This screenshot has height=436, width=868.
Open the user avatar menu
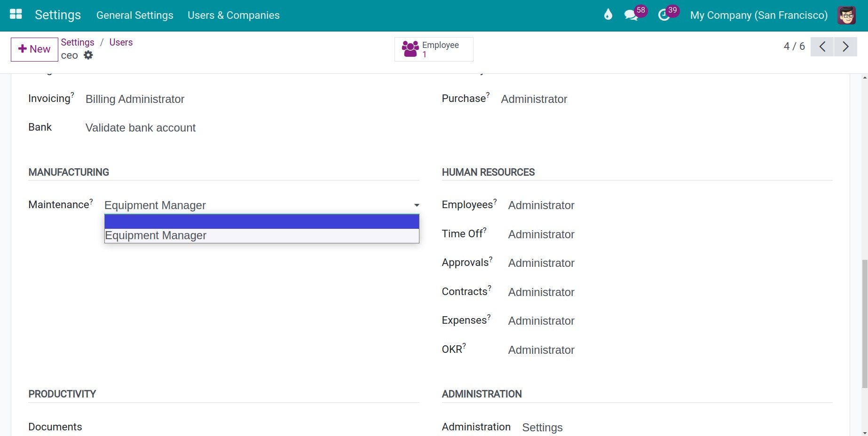[847, 15]
